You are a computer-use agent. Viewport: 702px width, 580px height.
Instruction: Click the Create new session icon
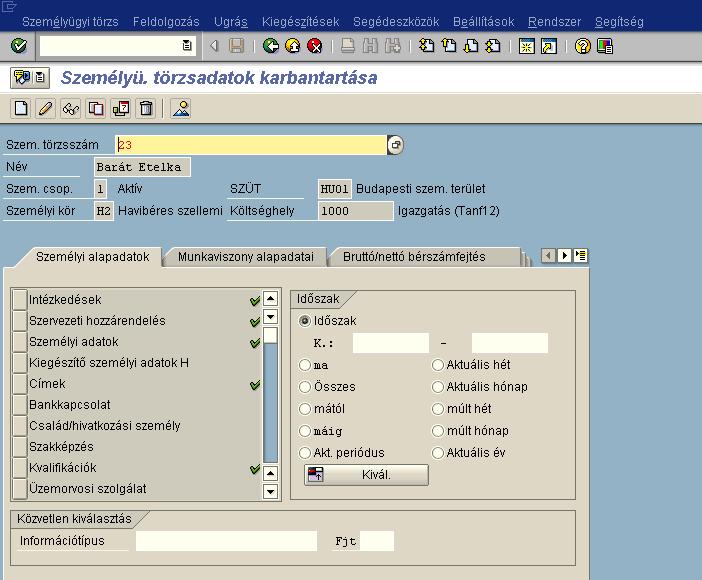click(526, 46)
